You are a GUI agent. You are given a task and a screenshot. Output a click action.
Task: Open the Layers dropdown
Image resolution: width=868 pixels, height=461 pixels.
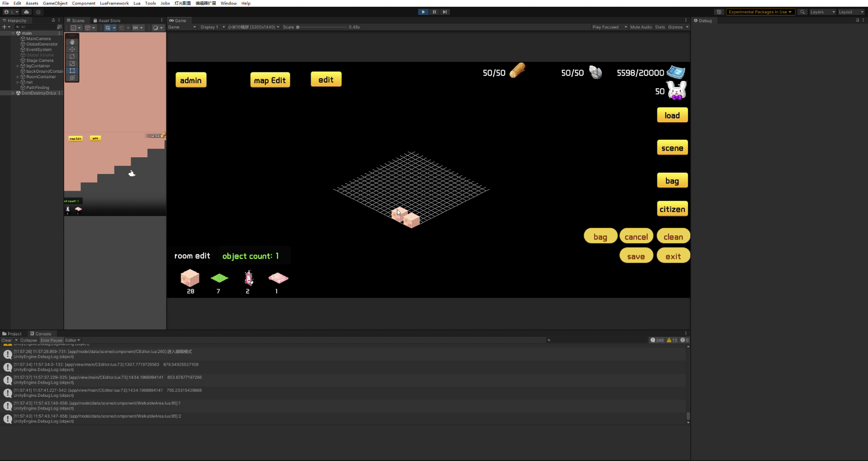[x=822, y=12]
